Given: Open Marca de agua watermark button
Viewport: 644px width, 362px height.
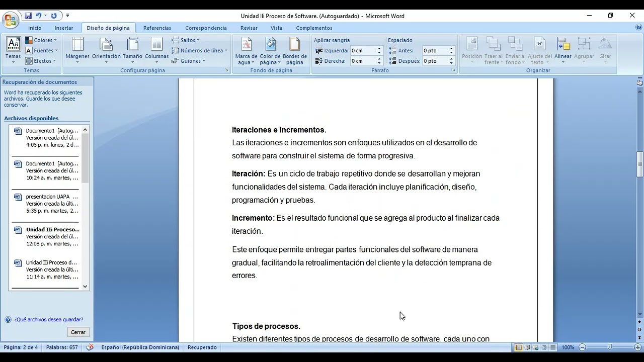Looking at the screenshot, I should [x=246, y=51].
